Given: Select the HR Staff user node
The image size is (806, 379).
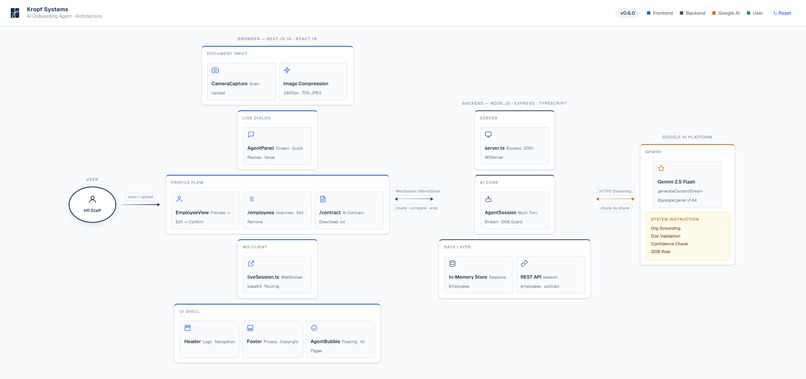Looking at the screenshot, I should pyautogui.click(x=93, y=205).
